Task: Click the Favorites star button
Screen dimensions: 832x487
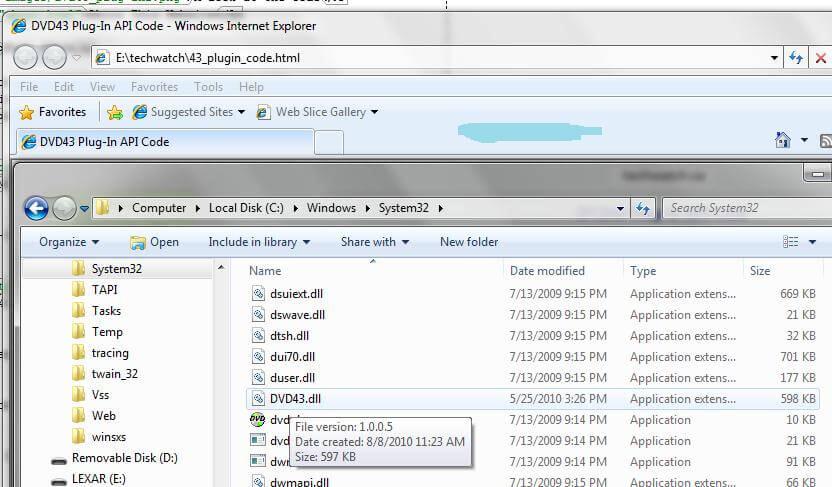Action: [x=53, y=112]
